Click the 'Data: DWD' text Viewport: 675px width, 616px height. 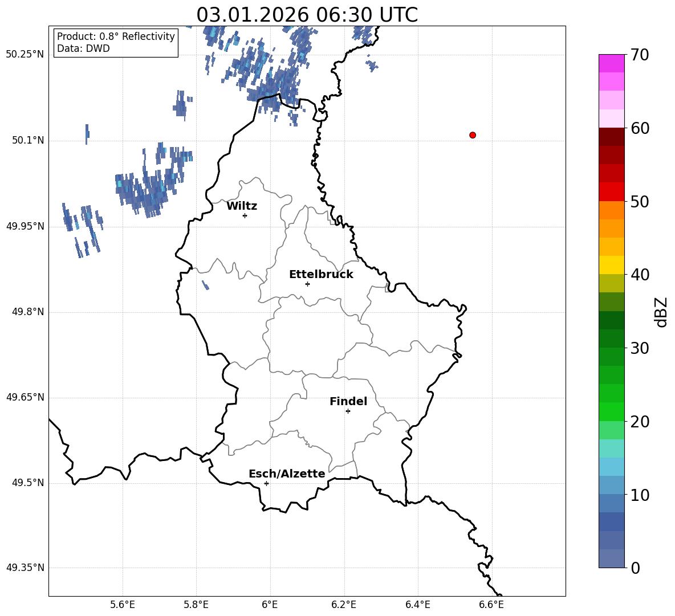pos(83,48)
